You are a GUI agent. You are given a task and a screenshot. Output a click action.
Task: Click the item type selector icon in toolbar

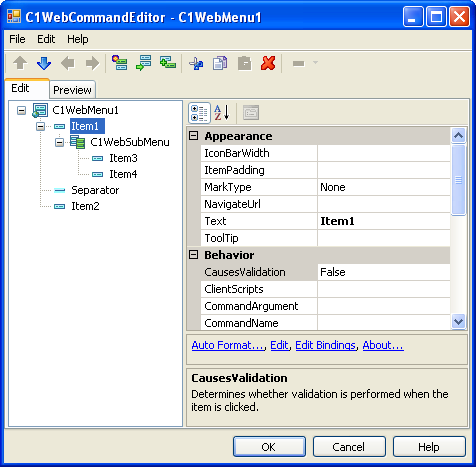tap(299, 63)
